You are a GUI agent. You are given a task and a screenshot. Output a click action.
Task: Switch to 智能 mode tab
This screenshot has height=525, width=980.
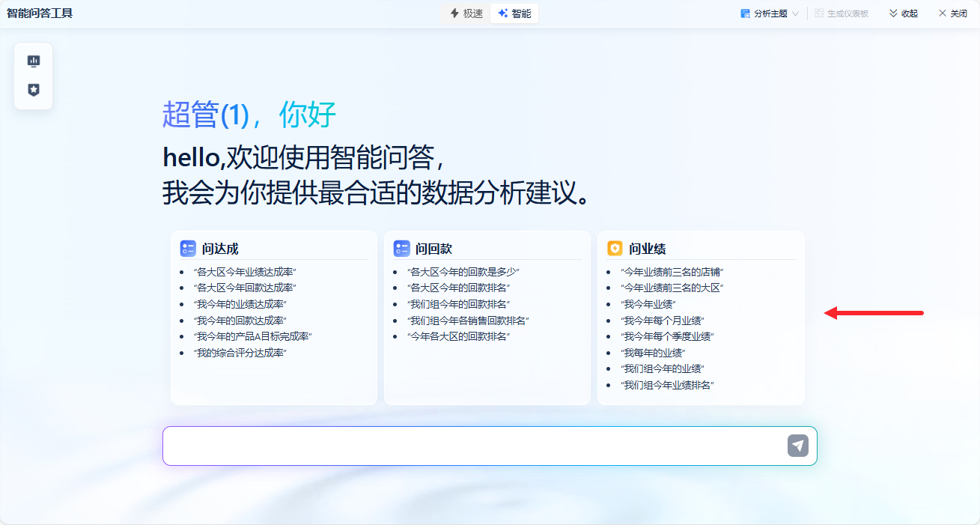pos(514,13)
